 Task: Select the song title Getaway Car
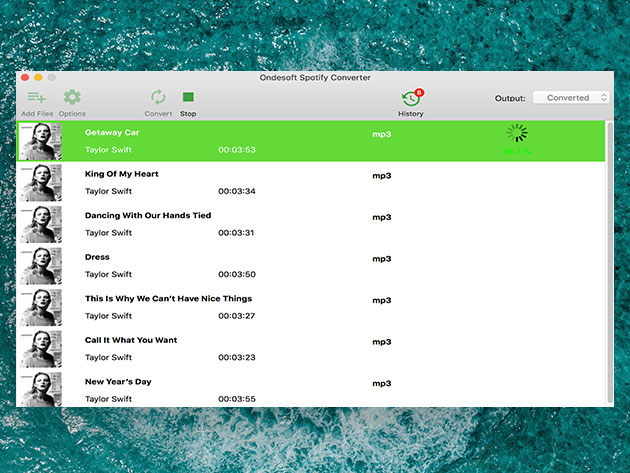112,133
